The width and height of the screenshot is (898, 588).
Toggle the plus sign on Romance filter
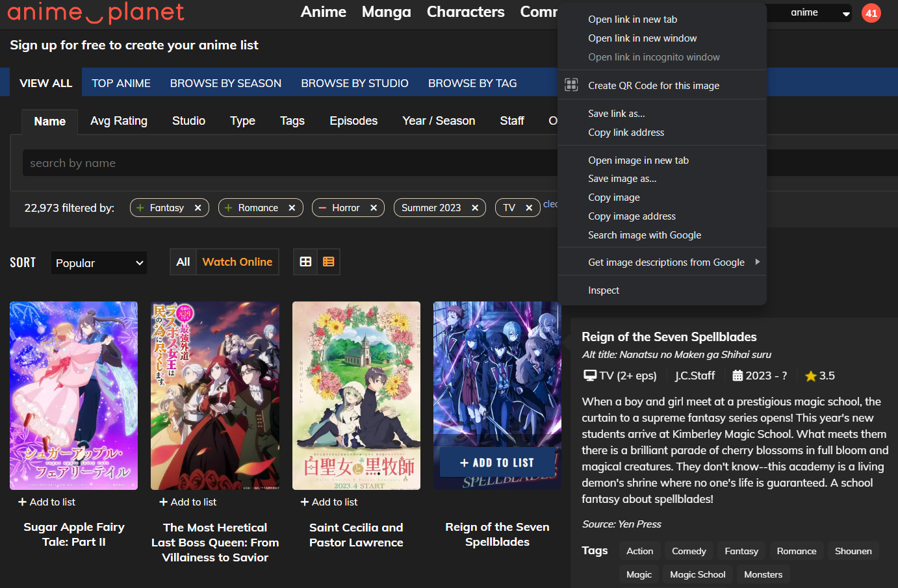point(228,208)
